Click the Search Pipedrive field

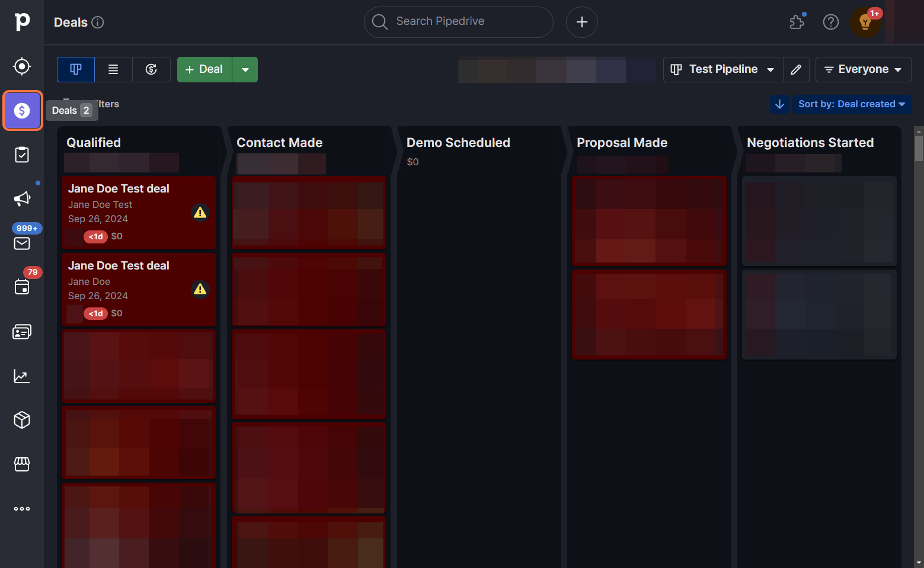coord(458,22)
